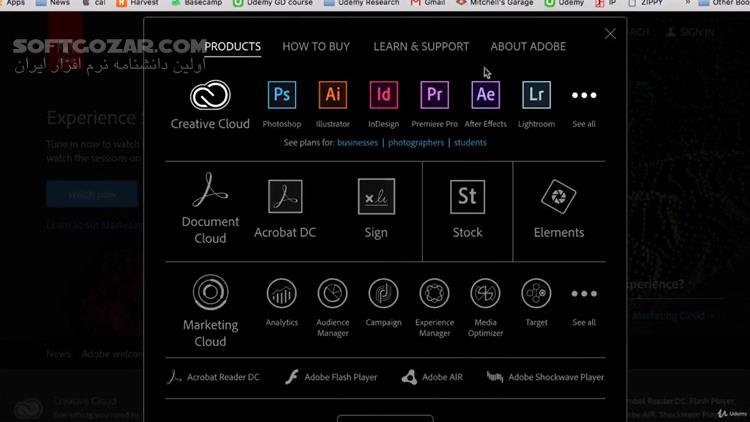
Task: Open the Mitchell's Garage bookmark
Action: (x=495, y=3)
